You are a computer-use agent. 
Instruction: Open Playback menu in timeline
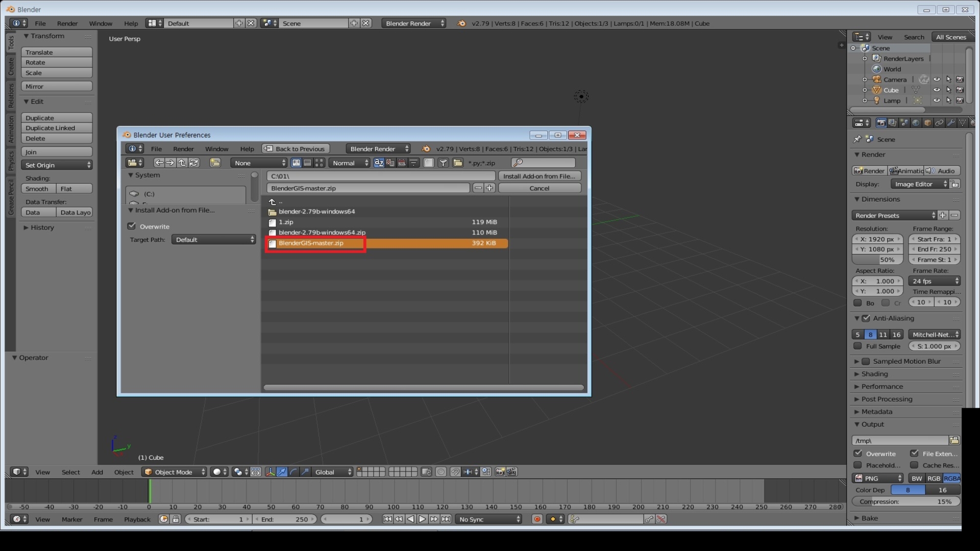(137, 519)
